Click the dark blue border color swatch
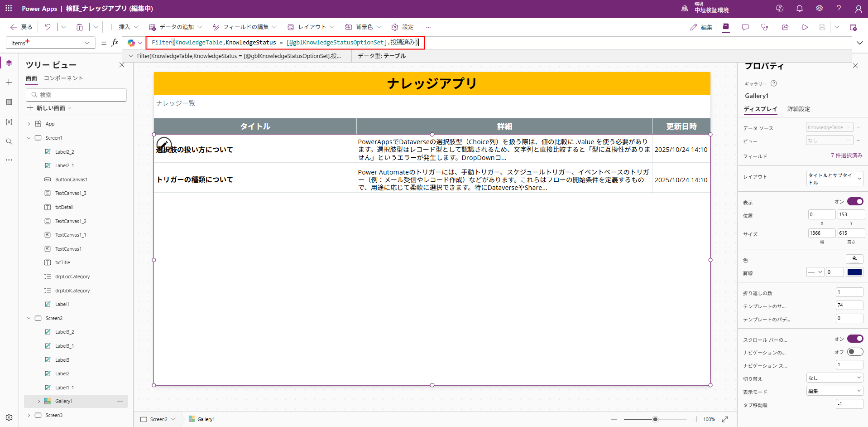 (x=854, y=272)
